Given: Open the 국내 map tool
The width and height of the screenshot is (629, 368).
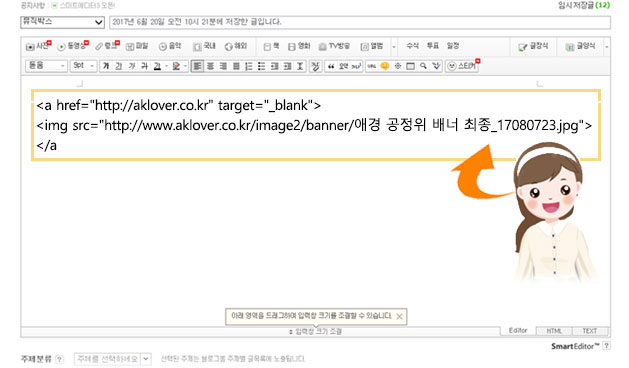Looking at the screenshot, I should 204,46.
